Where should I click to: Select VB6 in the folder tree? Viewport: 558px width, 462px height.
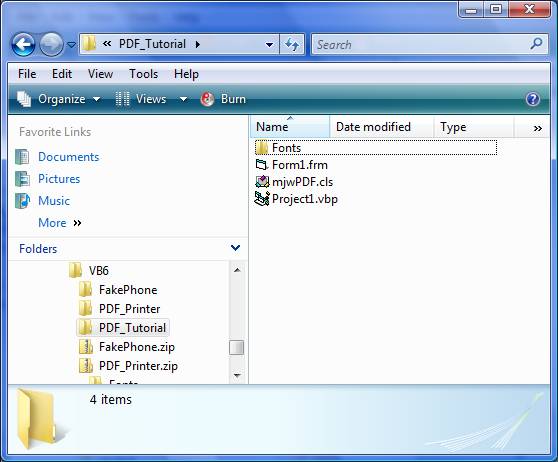[99, 271]
